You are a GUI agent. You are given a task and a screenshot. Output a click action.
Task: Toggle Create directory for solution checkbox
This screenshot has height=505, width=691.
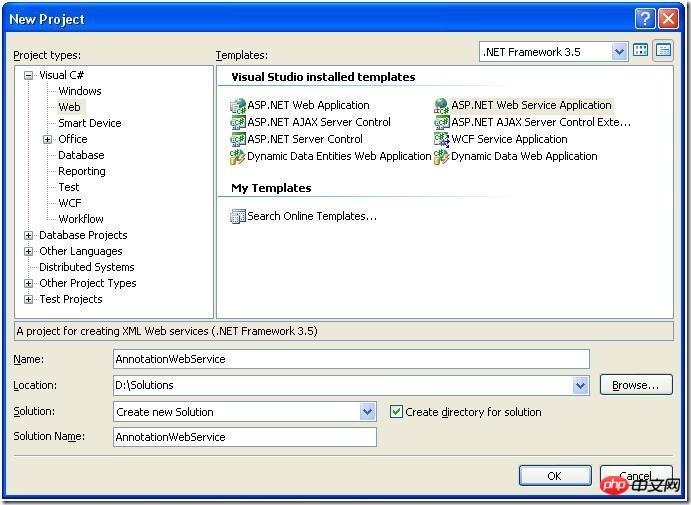pyautogui.click(x=396, y=412)
